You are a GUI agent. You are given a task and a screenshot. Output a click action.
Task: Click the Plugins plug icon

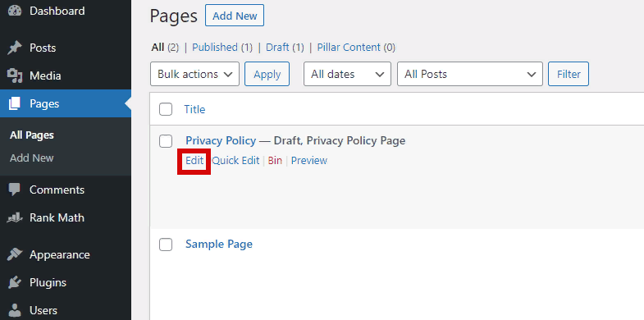point(15,282)
